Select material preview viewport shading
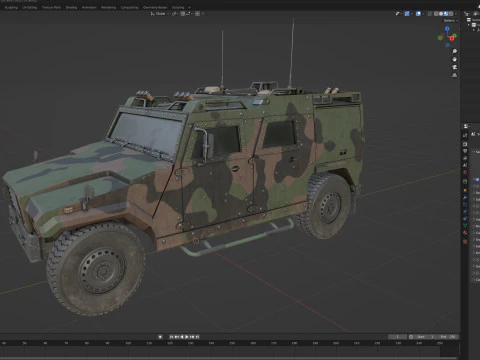 point(446,14)
